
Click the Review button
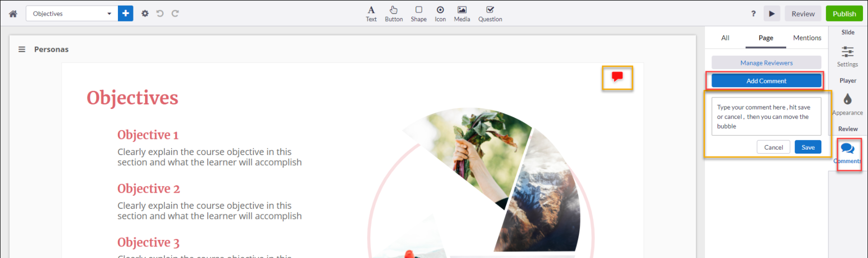pyautogui.click(x=803, y=14)
